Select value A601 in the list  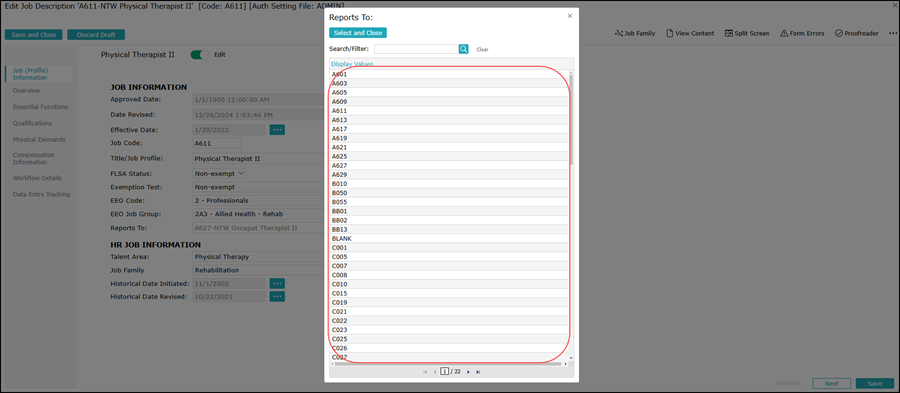tap(449, 74)
